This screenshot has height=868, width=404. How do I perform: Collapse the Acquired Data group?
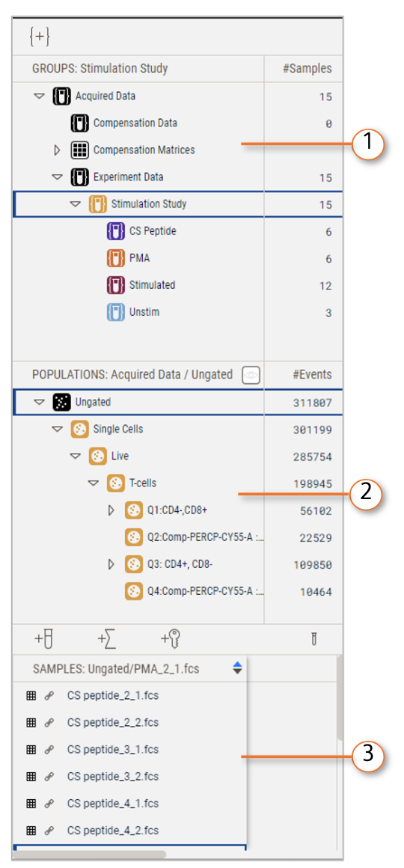(39, 96)
